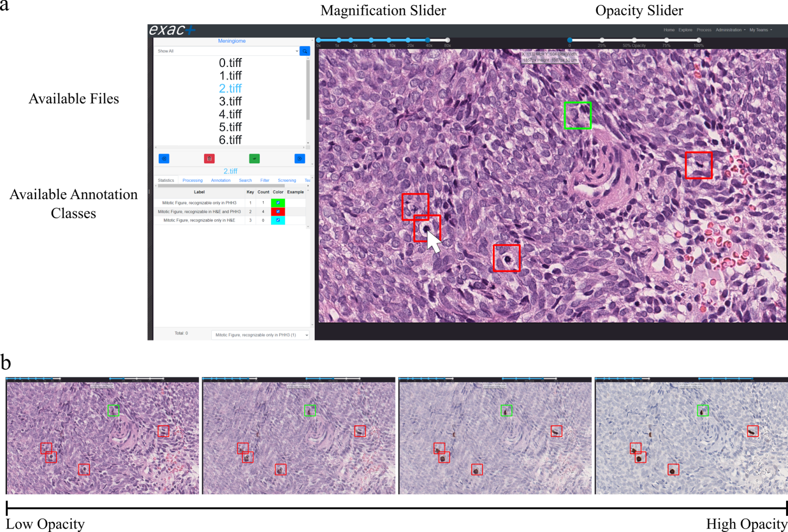Open file 4.tiff from the list
The width and height of the screenshot is (788, 532).
[x=230, y=114]
